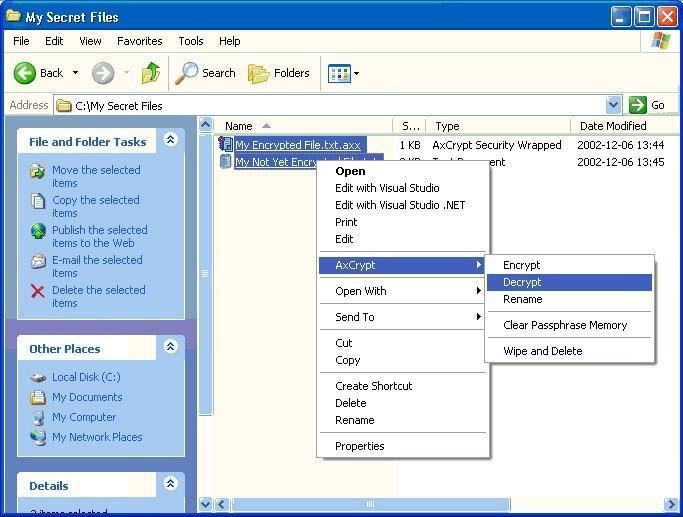This screenshot has height=517, width=683.
Task: Open the Back button history dropdown
Action: point(75,73)
